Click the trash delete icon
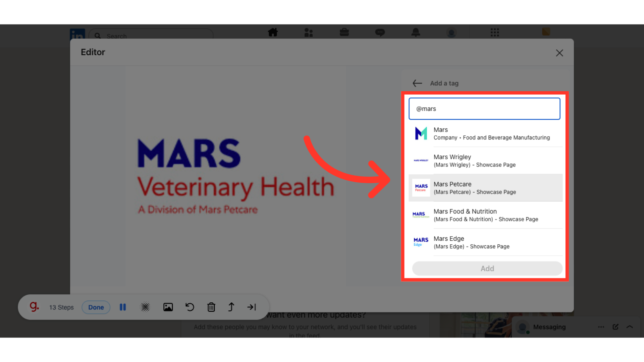The width and height of the screenshot is (644, 362). [x=211, y=307]
